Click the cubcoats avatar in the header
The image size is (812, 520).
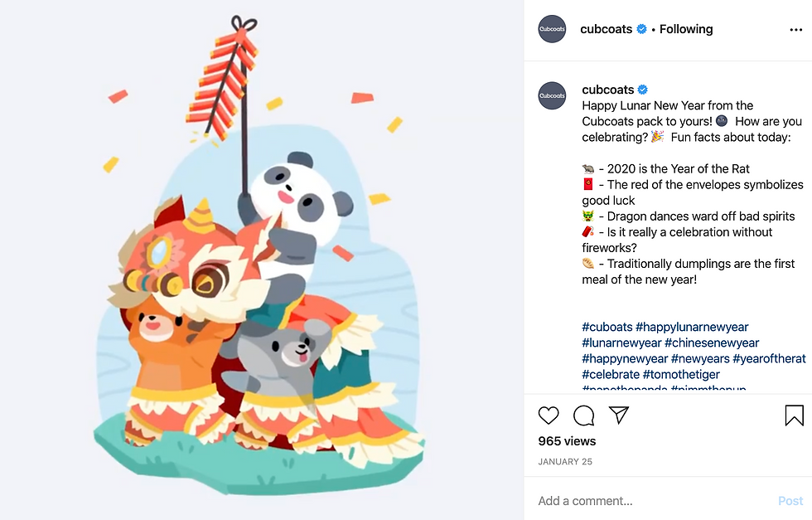pos(552,29)
